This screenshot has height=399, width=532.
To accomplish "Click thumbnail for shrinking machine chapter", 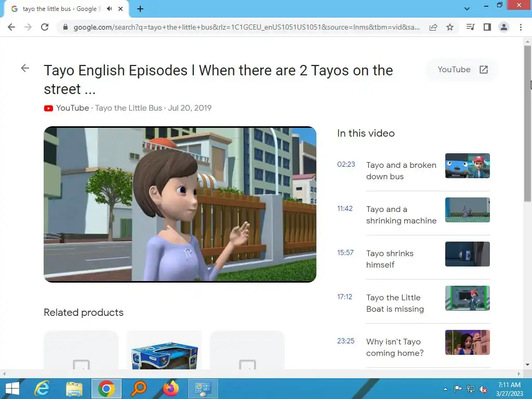I will point(468,210).
